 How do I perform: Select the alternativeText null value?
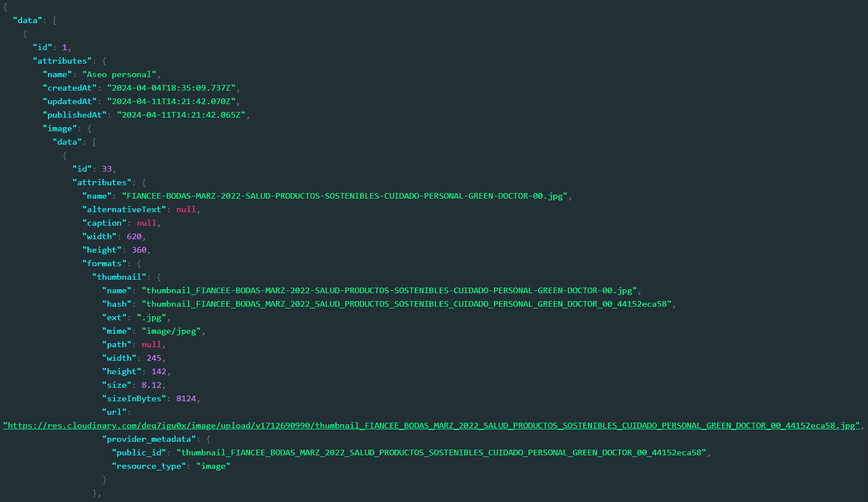point(186,209)
